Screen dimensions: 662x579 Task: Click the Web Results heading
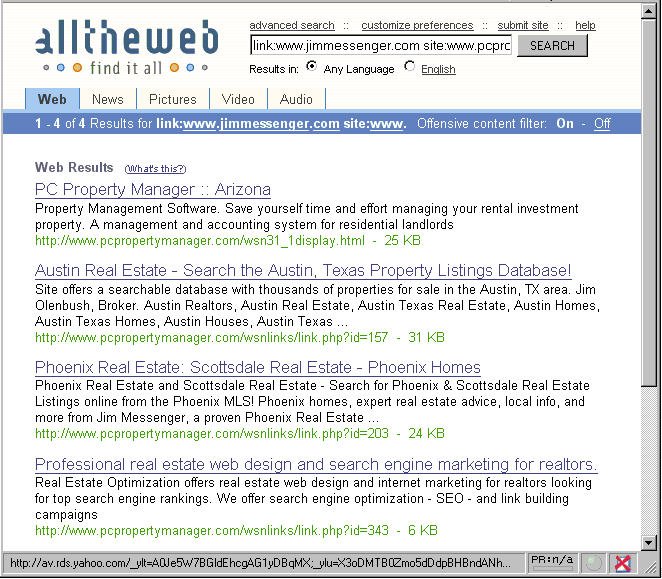coord(74,167)
